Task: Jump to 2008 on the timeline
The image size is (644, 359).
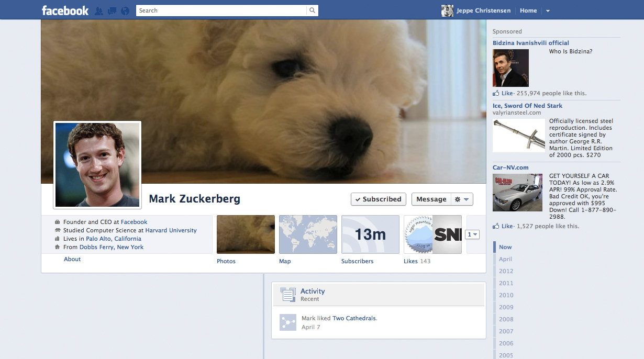Action: click(x=506, y=319)
